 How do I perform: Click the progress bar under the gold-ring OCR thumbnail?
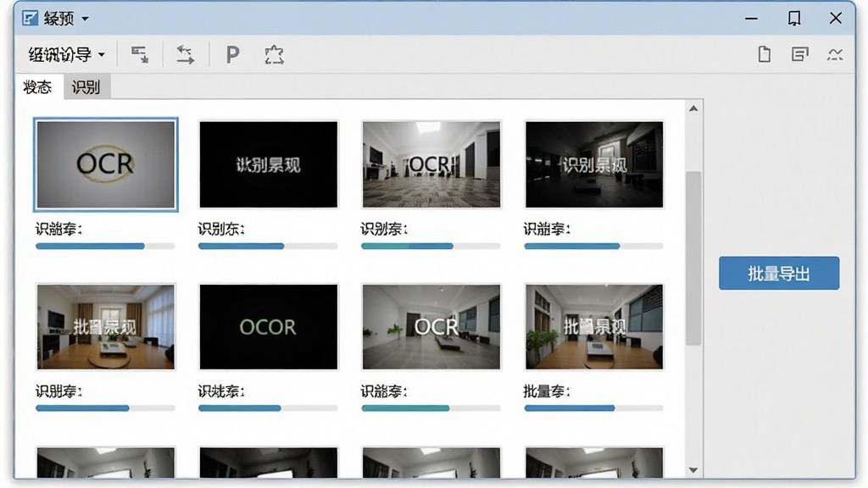[x=105, y=247]
